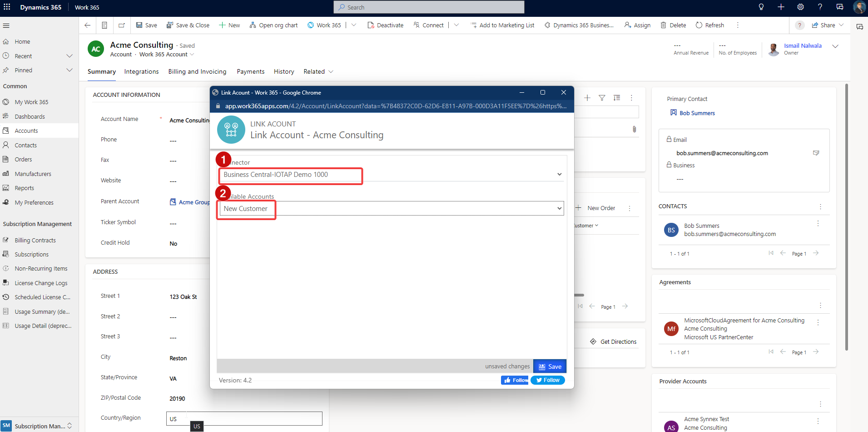The image size is (868, 432).
Task: Click the Share button
Action: (823, 25)
